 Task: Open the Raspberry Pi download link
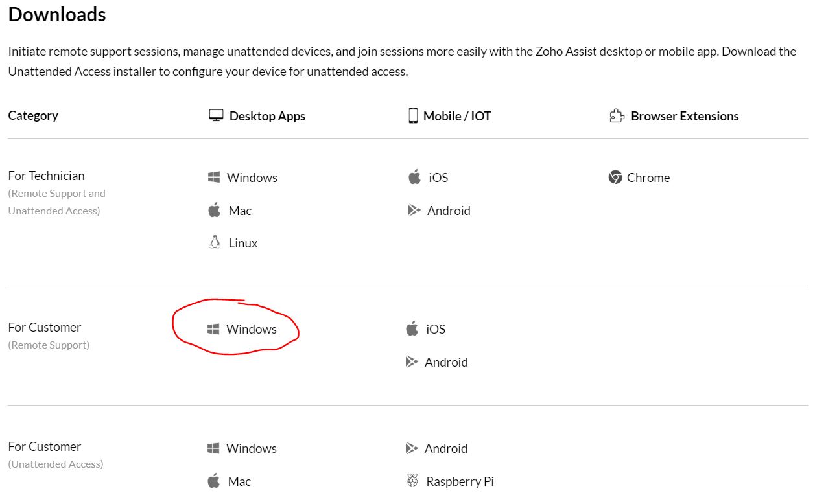coord(460,481)
